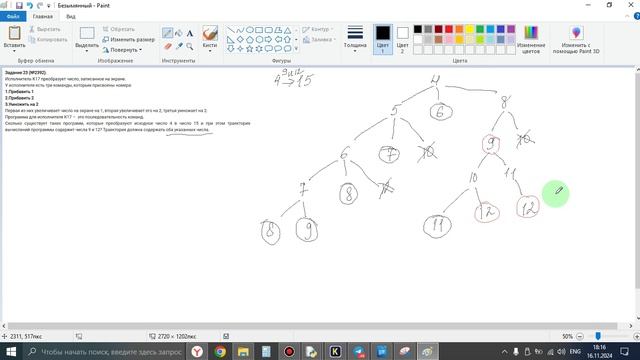This screenshot has height=360, width=640.
Task: Open the File (Файл) menu
Action: (13, 16)
